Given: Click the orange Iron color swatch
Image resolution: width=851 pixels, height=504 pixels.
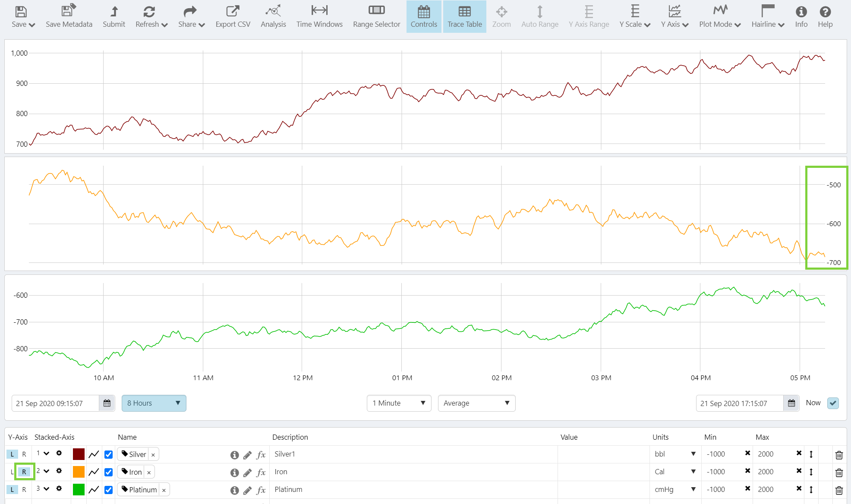Looking at the screenshot, I should coord(79,472).
